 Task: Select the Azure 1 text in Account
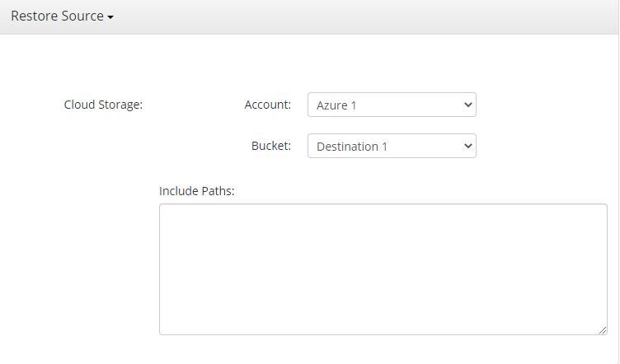[336, 105]
